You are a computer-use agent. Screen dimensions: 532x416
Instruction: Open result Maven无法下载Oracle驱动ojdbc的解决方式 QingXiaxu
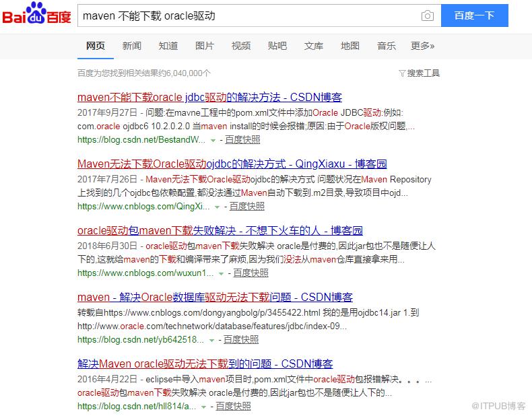click(232, 164)
